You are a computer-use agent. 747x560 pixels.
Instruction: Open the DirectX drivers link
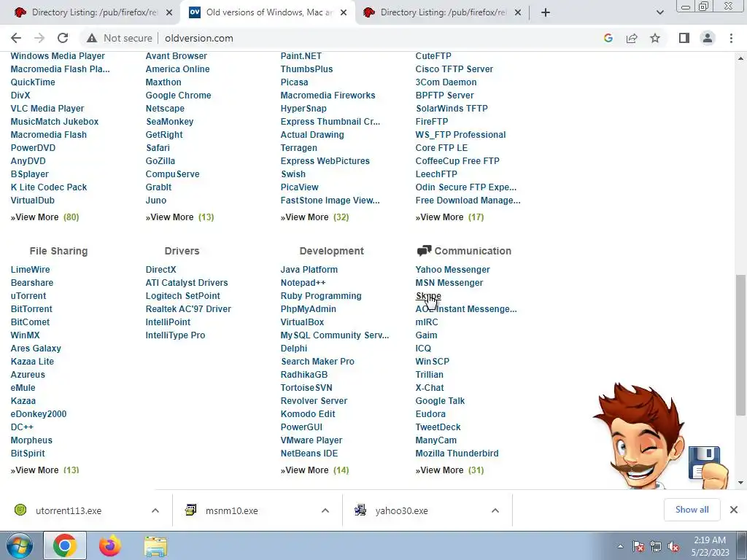(160, 270)
